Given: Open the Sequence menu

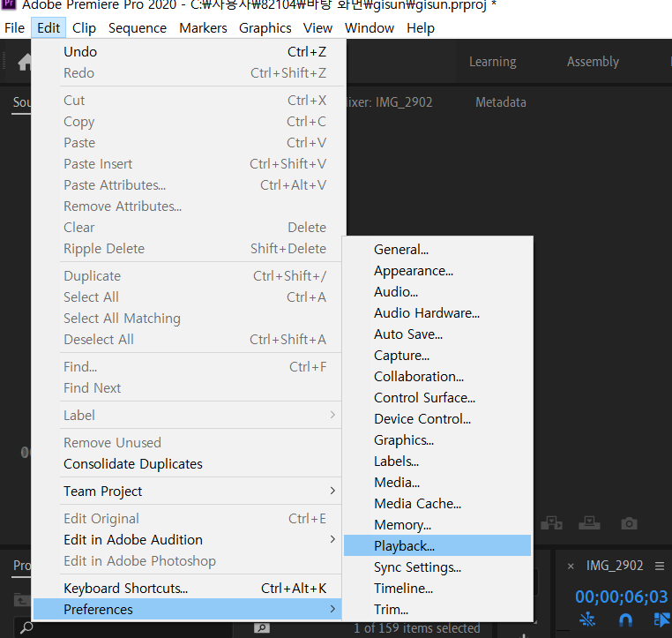Looking at the screenshot, I should (138, 28).
